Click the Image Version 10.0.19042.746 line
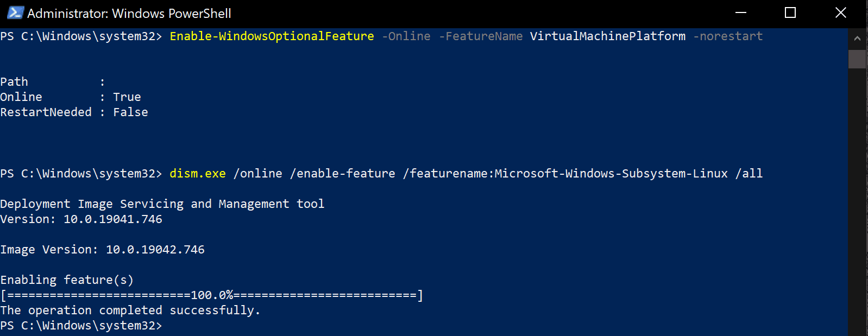868x336 pixels. [x=103, y=250]
